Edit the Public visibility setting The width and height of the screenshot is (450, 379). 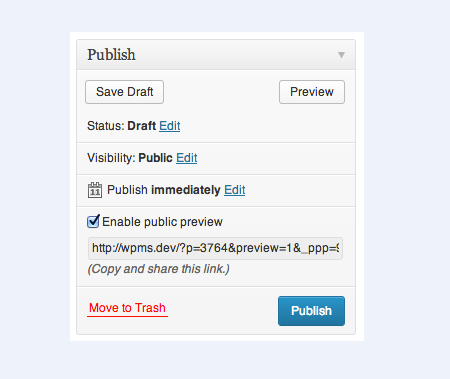[187, 158]
